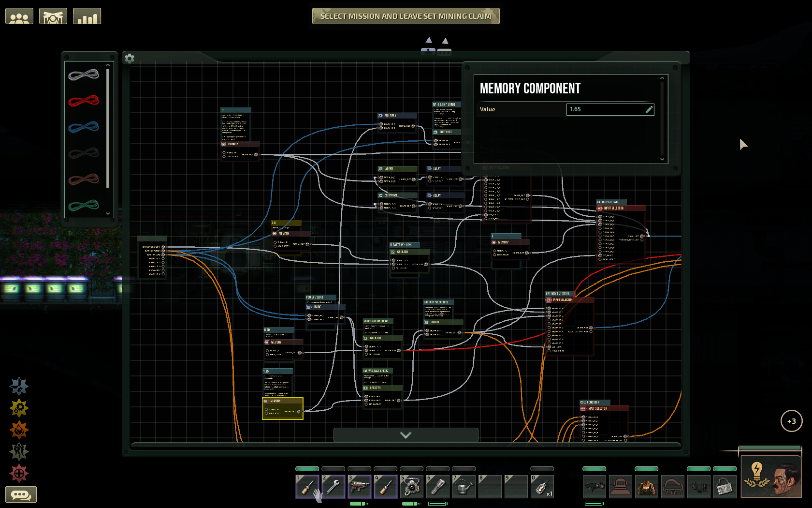812x508 pixels.
Task: Select the Multiply component node
Action: (397, 122)
